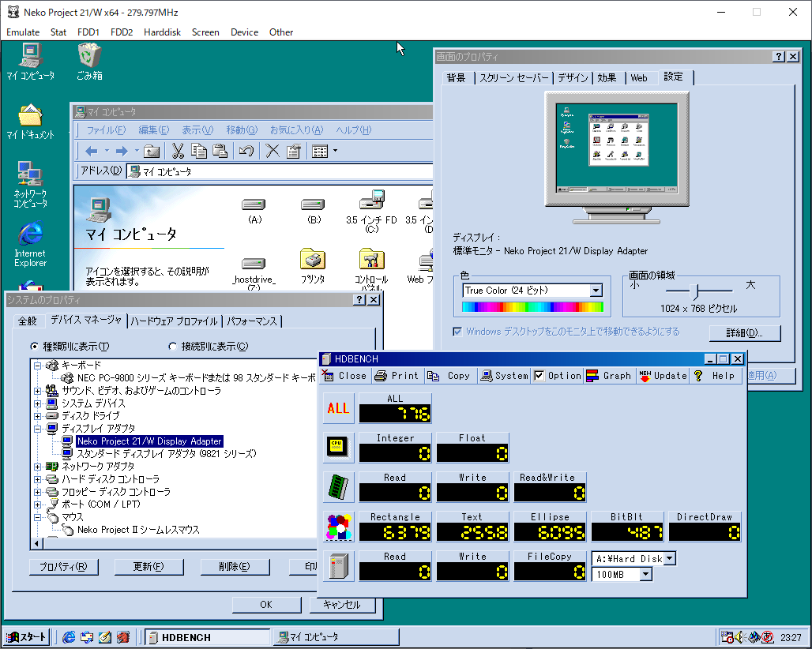Open the A:¥Hard Disk drive dropdown
The width and height of the screenshot is (812, 649).
(670, 558)
